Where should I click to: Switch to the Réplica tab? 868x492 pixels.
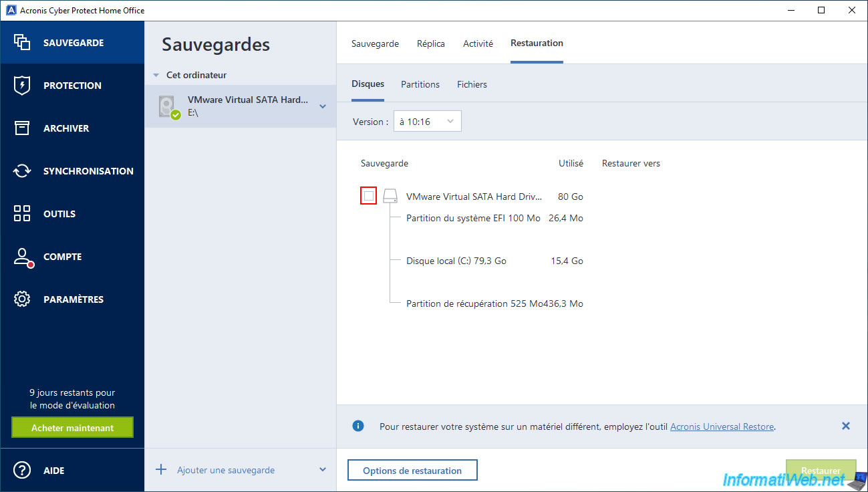tap(430, 43)
